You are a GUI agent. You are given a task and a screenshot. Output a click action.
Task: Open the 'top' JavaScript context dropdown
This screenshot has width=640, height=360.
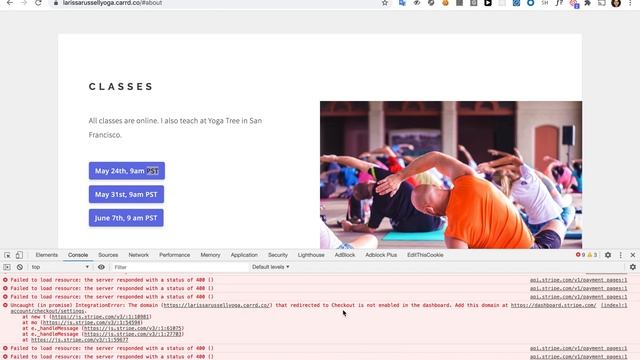[x=60, y=267]
